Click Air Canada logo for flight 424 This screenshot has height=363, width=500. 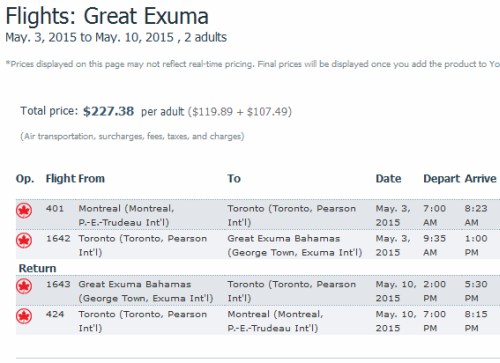click(24, 316)
